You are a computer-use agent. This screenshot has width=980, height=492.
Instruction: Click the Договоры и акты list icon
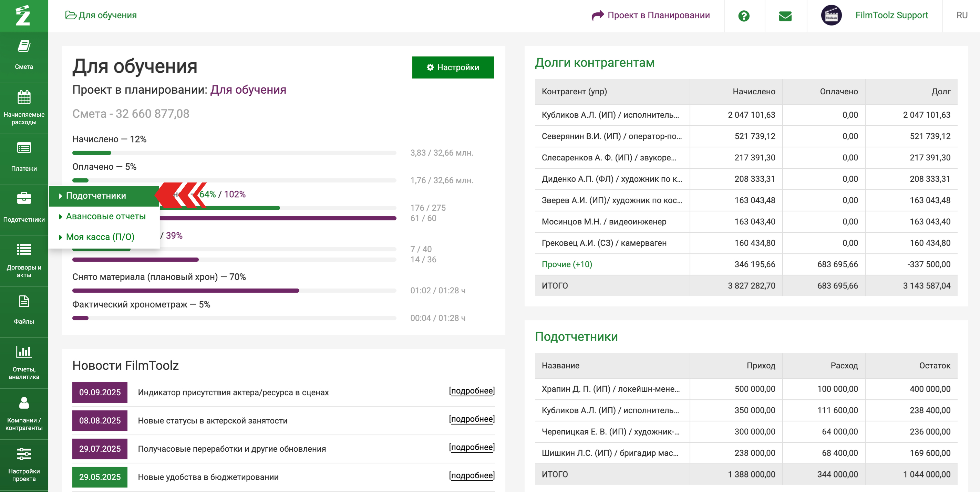[24, 249]
